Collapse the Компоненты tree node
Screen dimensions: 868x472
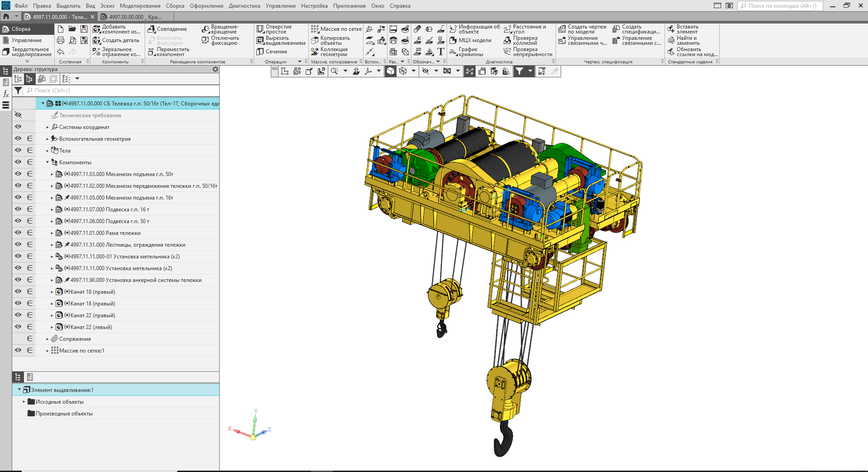click(x=47, y=162)
